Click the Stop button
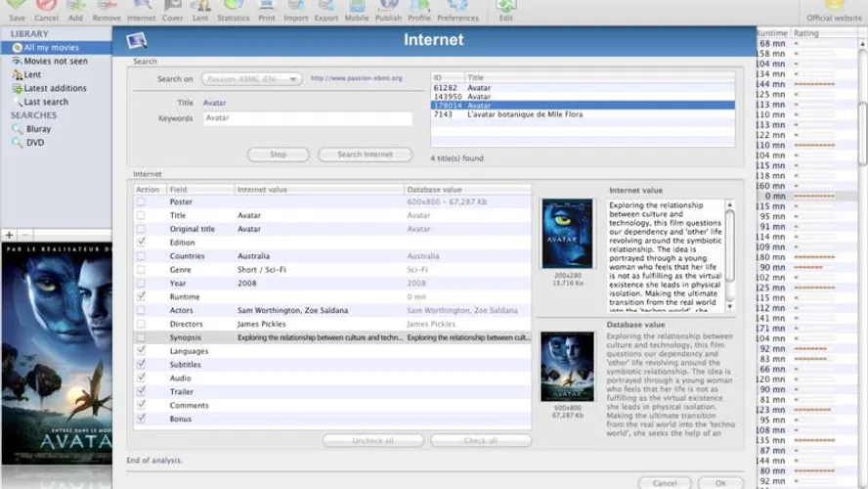868x489 pixels. click(x=278, y=155)
